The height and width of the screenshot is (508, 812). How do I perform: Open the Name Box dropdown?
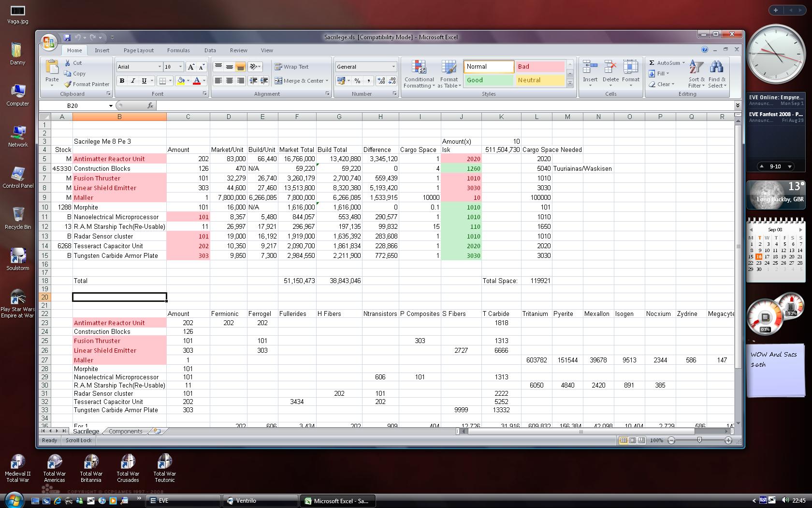point(111,105)
